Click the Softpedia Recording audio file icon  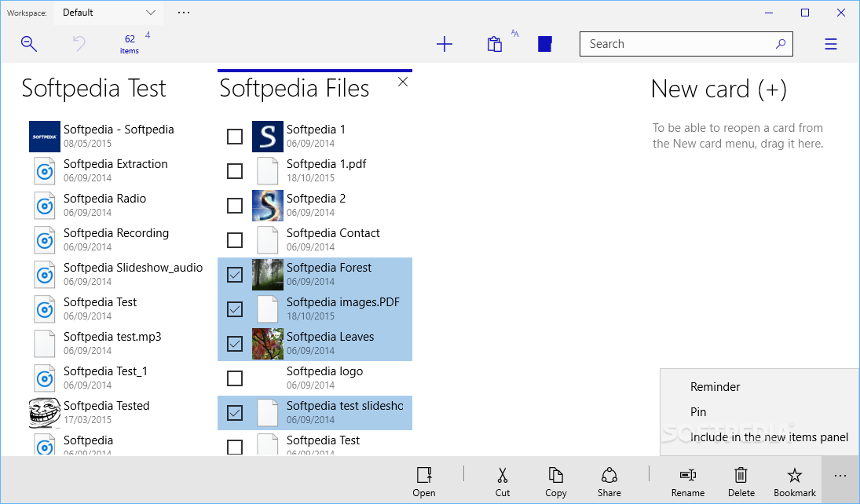click(x=45, y=239)
